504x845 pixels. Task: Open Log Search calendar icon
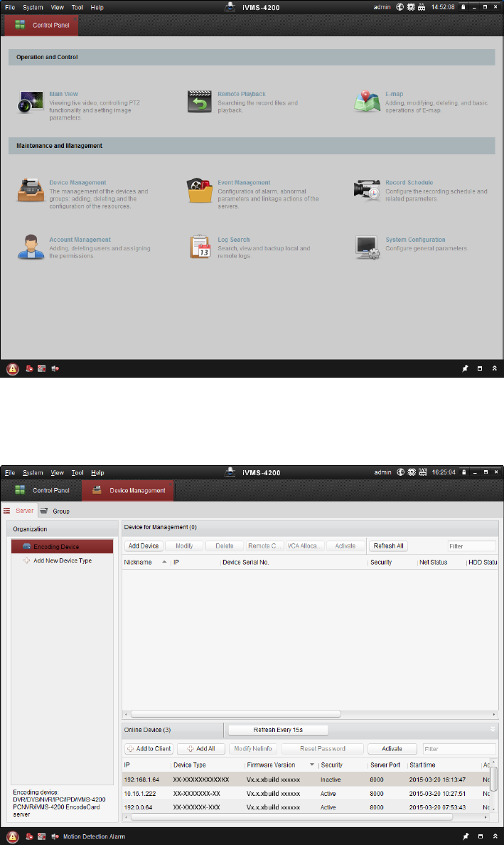tap(200, 247)
